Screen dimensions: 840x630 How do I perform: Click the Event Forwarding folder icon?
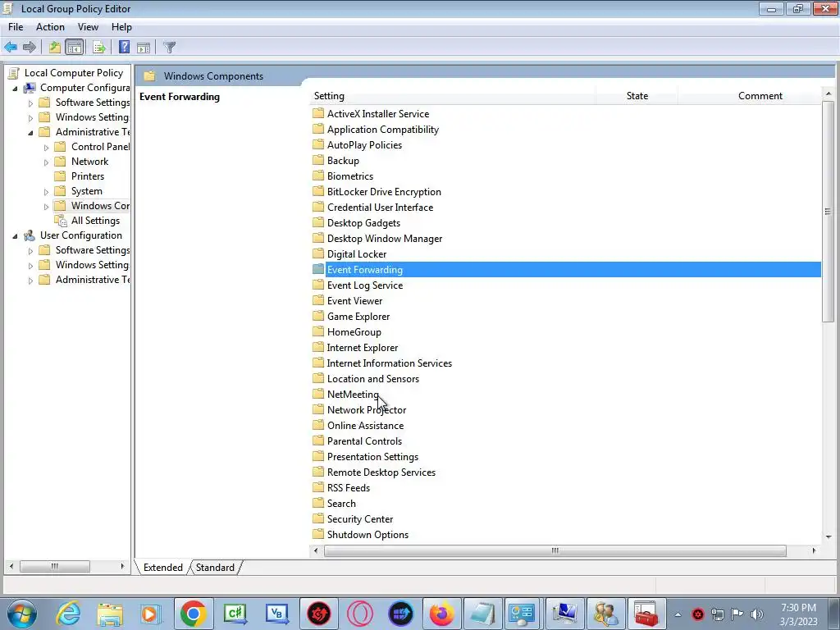click(x=318, y=269)
